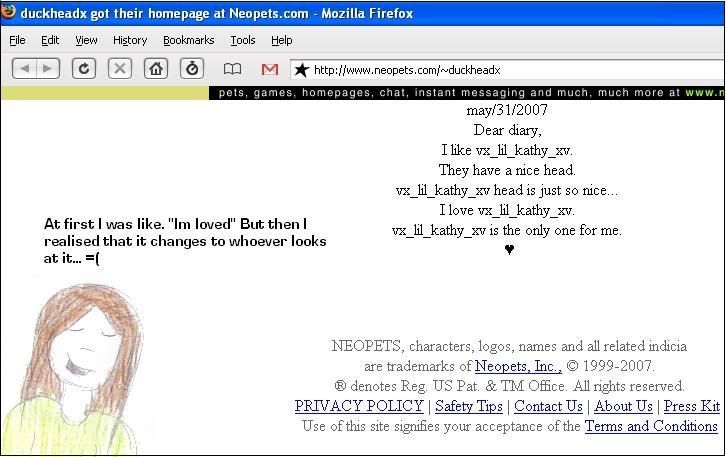
Task: Open the History menu
Action: [x=130, y=40]
